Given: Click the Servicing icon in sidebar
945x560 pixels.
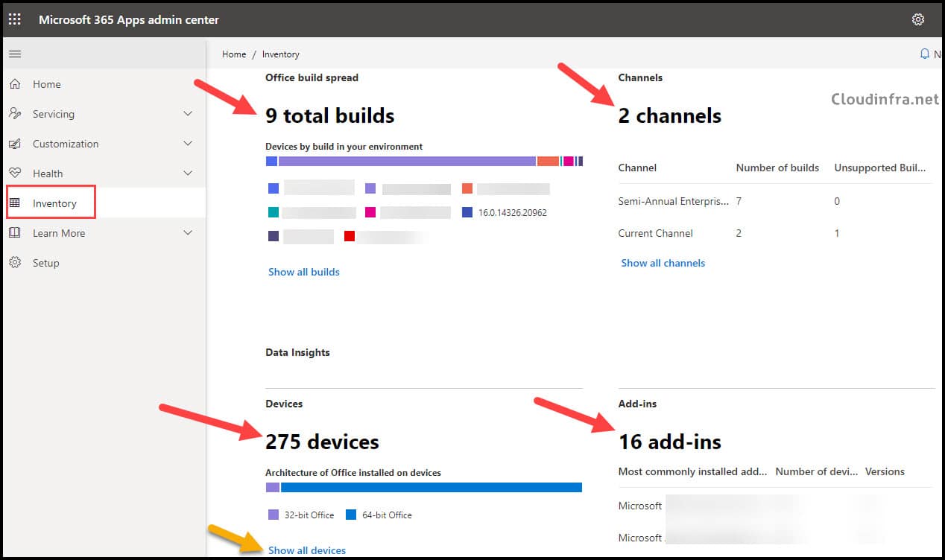Looking at the screenshot, I should pos(15,114).
